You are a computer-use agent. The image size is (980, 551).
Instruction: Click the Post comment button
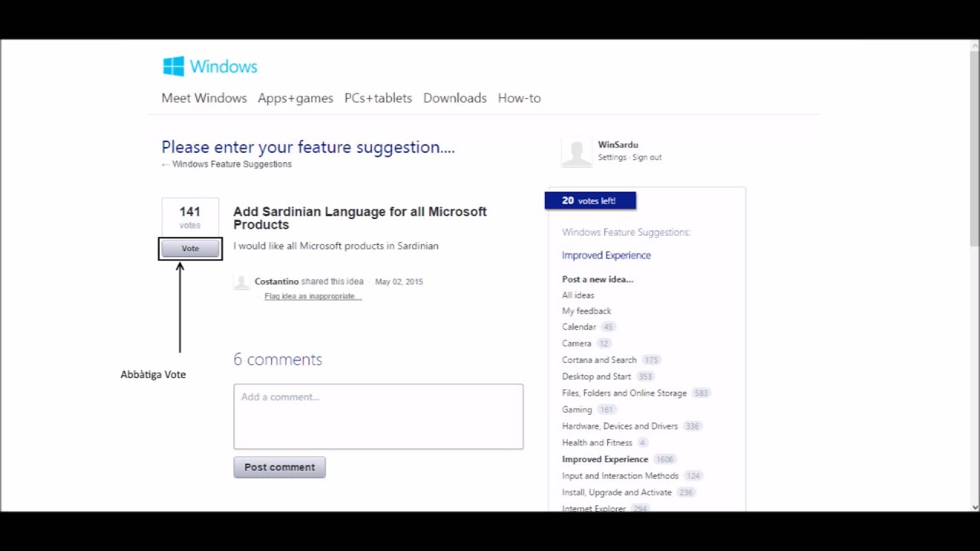[279, 467]
